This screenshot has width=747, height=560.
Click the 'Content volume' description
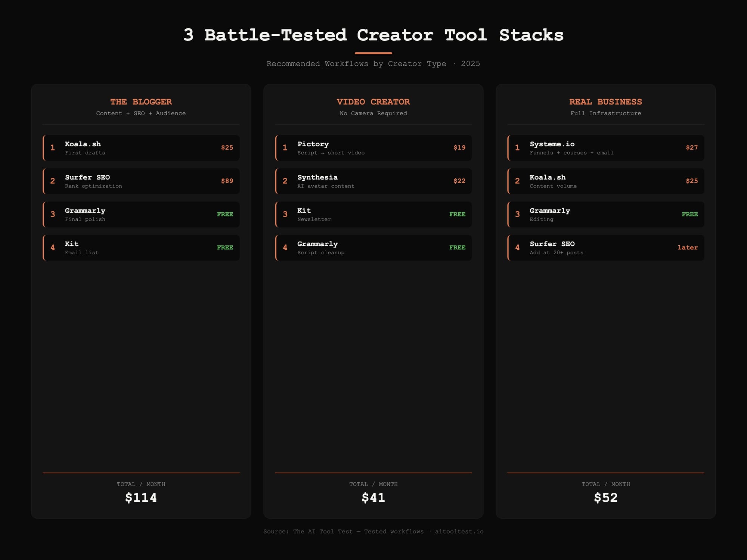click(x=553, y=186)
